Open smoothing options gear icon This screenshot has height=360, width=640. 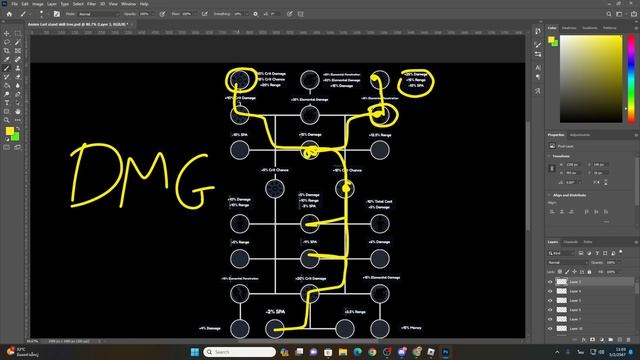256,14
